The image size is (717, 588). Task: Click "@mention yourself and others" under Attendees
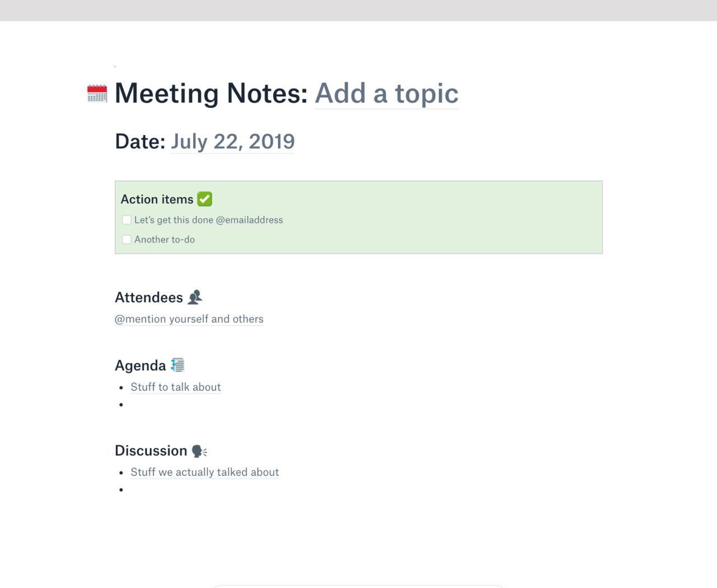point(189,319)
